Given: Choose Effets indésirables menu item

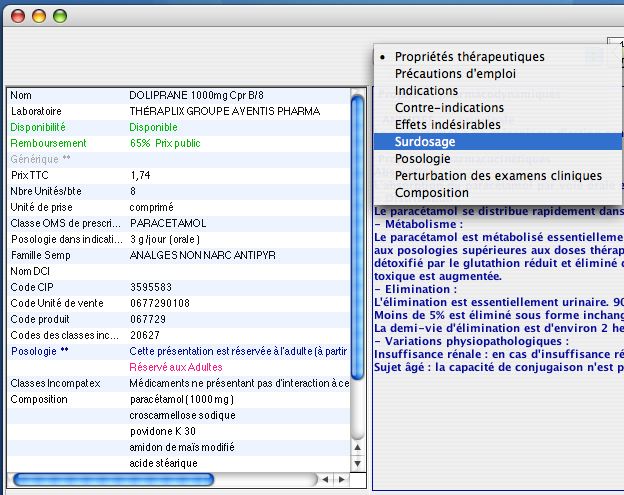Looking at the screenshot, I should [497, 125].
